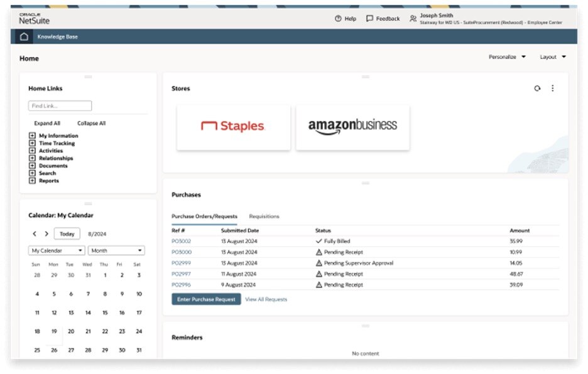The width and height of the screenshot is (588, 374).
Task: Open the Stores portlet three-dot menu
Action: [553, 88]
